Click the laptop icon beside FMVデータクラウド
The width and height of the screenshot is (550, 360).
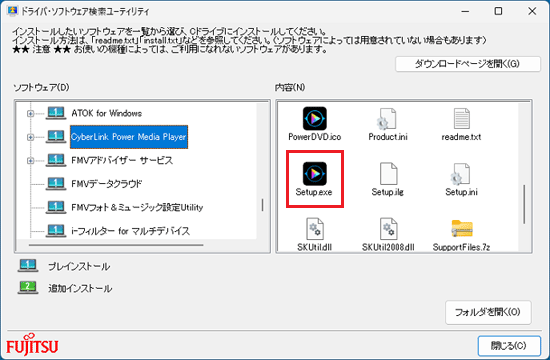pyautogui.click(x=56, y=184)
